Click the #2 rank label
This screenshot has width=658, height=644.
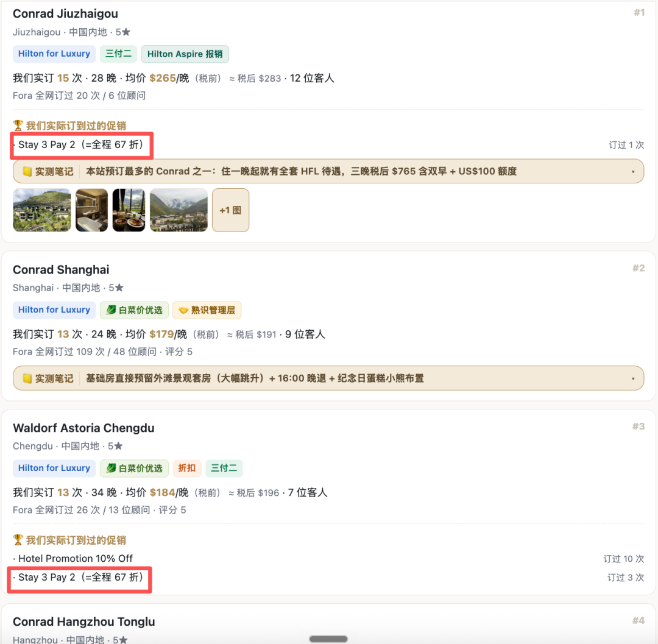tap(639, 268)
